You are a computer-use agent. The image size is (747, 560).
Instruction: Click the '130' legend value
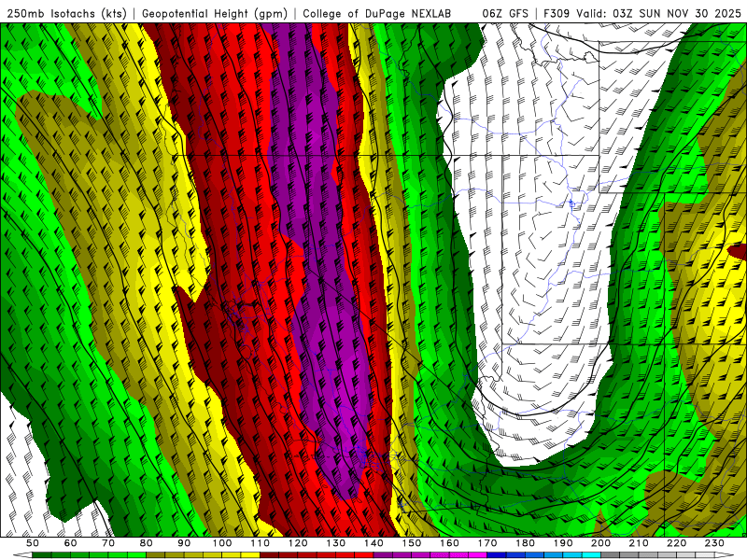pyautogui.click(x=335, y=543)
